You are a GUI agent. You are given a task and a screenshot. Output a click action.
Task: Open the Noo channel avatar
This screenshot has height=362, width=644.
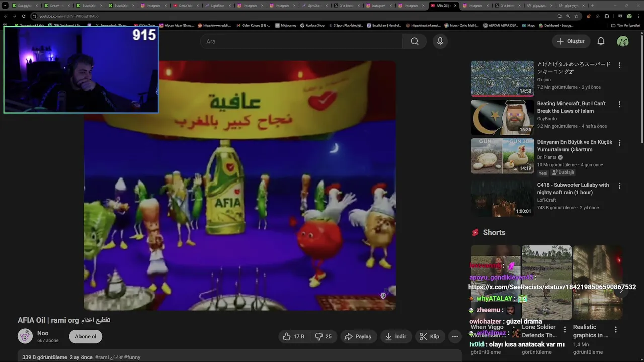click(25, 336)
